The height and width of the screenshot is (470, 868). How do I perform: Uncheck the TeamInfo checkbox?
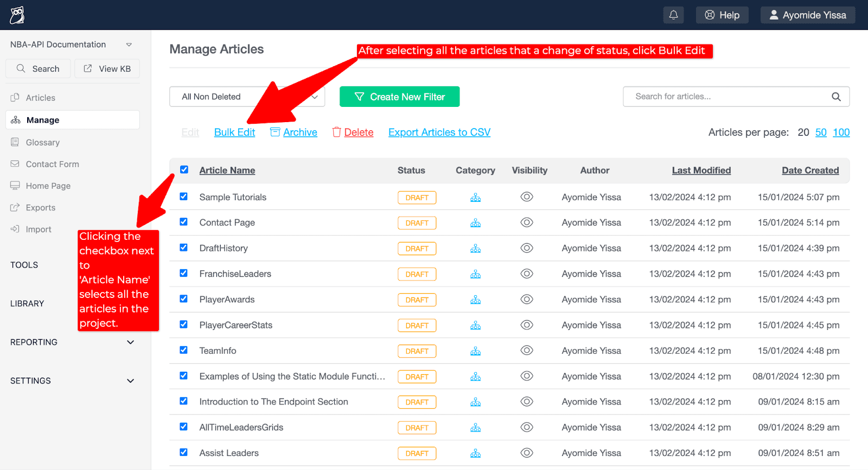click(184, 350)
